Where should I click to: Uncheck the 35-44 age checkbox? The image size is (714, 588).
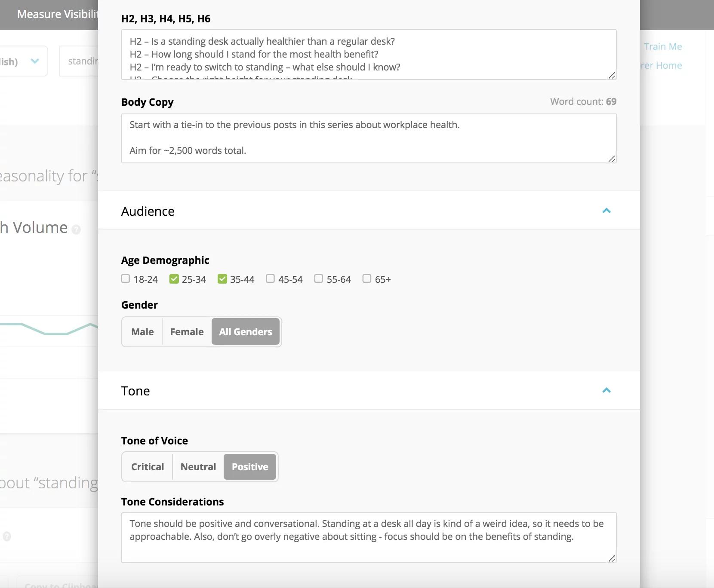coord(222,279)
